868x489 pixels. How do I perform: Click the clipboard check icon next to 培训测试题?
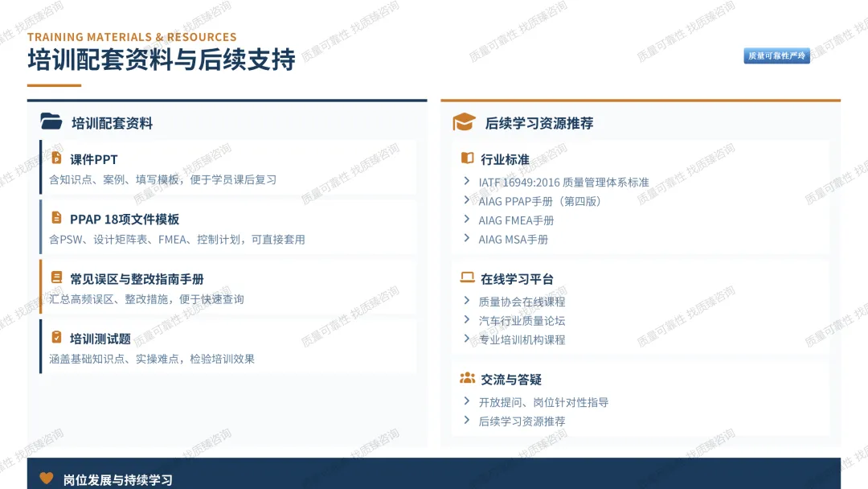(56, 337)
